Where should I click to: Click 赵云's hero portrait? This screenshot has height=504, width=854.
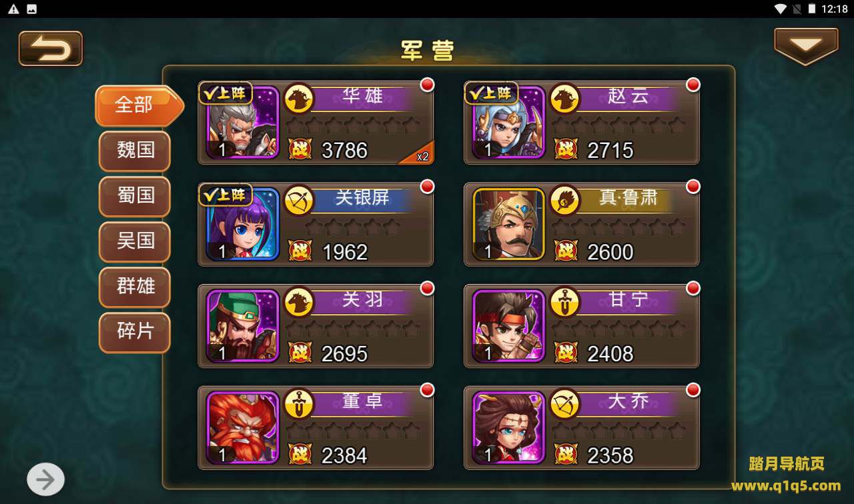tap(508, 123)
